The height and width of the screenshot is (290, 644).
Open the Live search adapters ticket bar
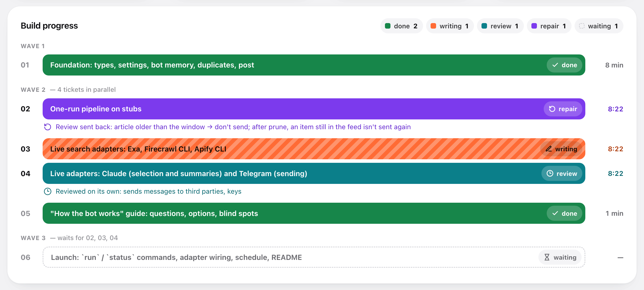314,149
